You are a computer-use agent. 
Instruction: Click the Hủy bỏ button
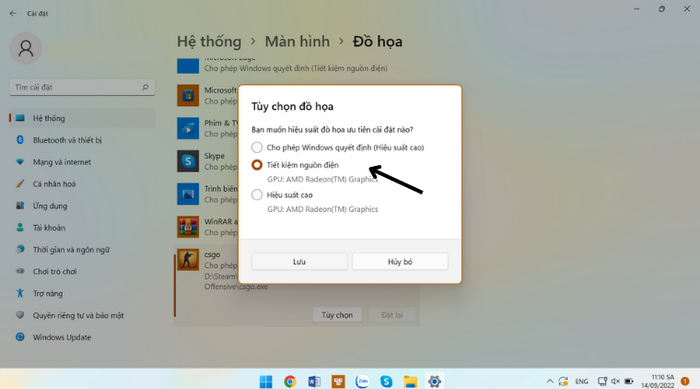pyautogui.click(x=400, y=262)
